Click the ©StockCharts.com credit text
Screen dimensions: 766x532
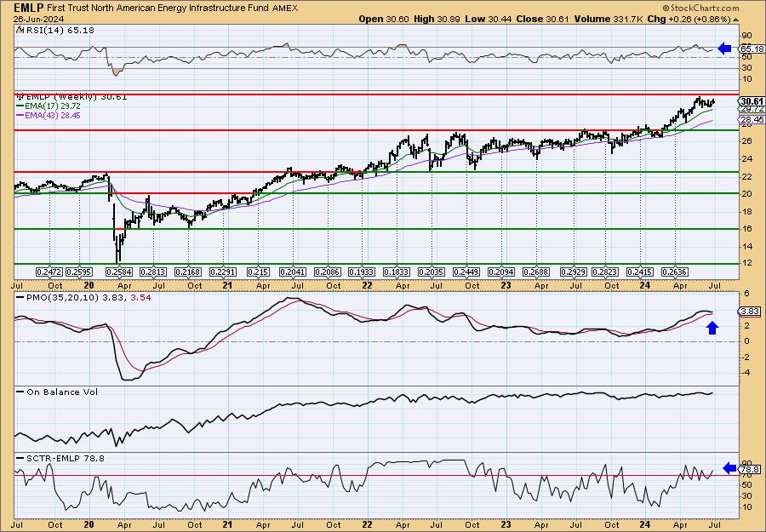pyautogui.click(x=700, y=8)
